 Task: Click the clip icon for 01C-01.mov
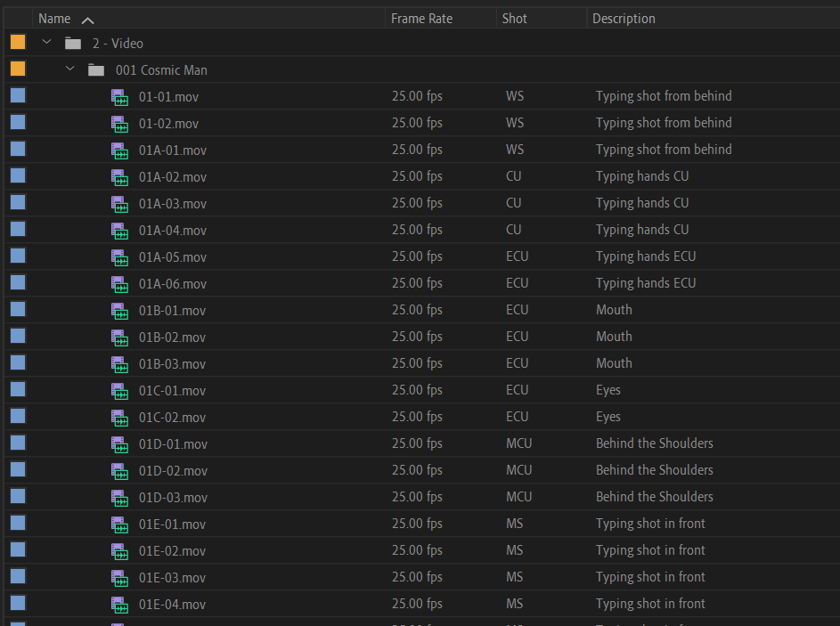click(119, 392)
